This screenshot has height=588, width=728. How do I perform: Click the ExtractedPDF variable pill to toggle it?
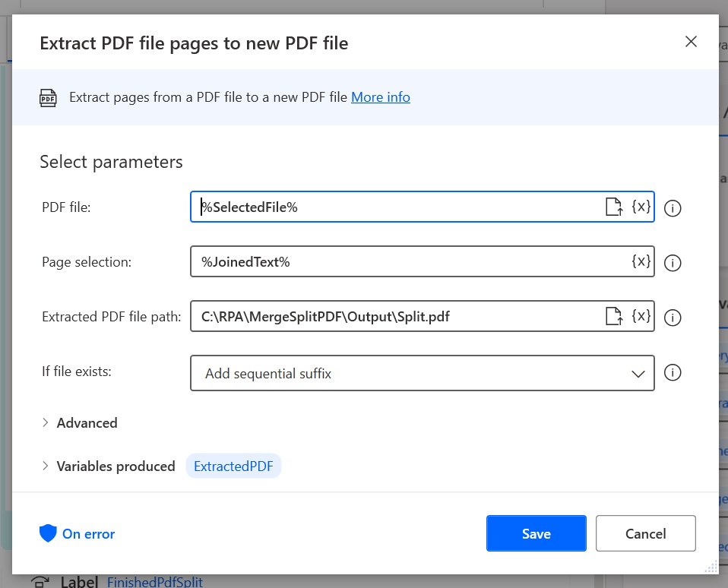233,466
